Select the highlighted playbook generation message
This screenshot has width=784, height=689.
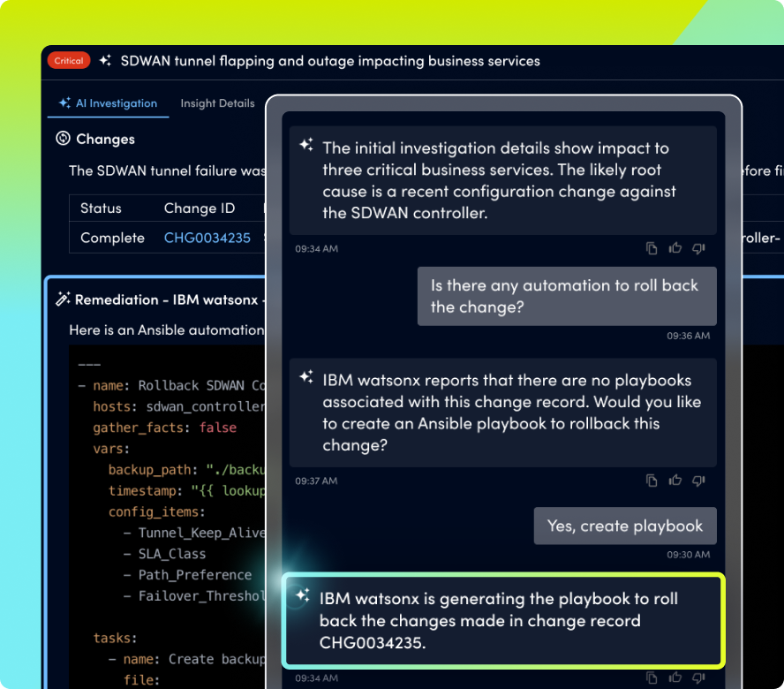tap(503, 620)
